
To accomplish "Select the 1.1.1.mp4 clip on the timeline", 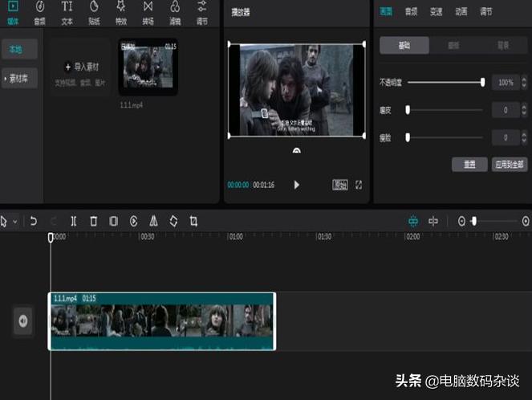I will (162, 321).
